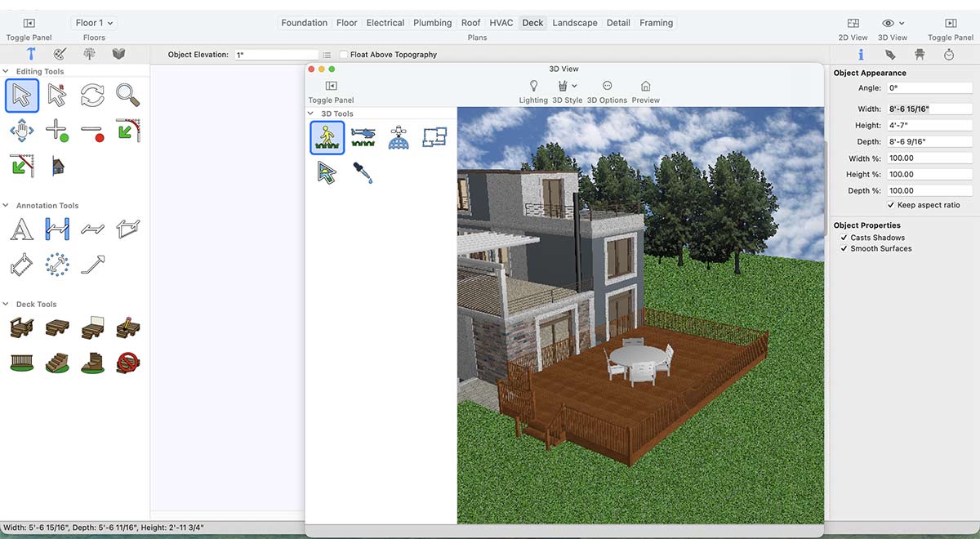Collapse the Annotation Tools section
Viewport: 980px width, 539px height.
pos(7,206)
